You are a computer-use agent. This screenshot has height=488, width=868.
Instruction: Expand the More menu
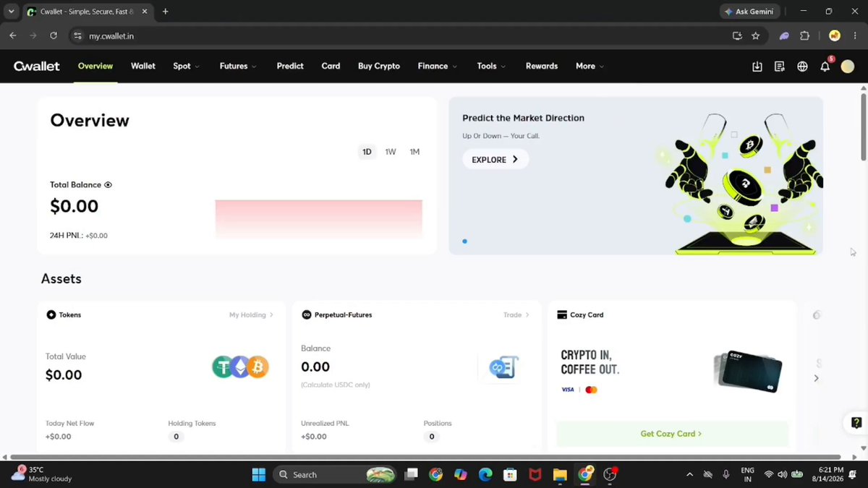(590, 67)
